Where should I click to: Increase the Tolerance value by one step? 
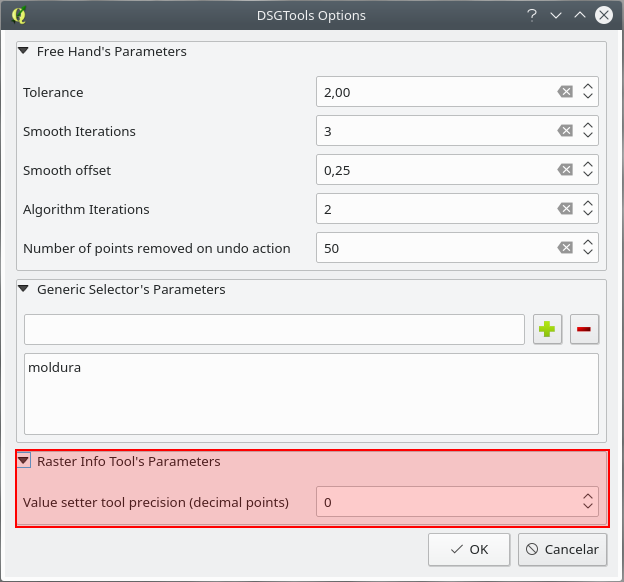(x=588, y=87)
